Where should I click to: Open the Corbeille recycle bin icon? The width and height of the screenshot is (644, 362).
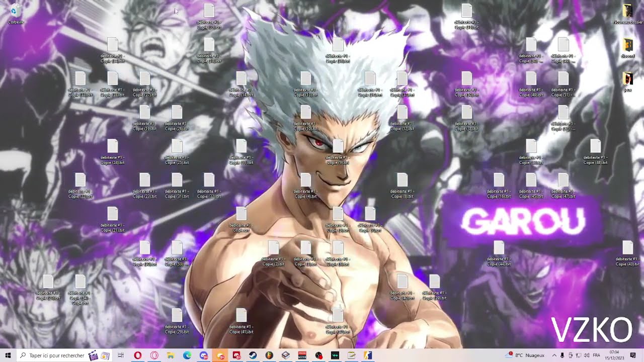16,14
